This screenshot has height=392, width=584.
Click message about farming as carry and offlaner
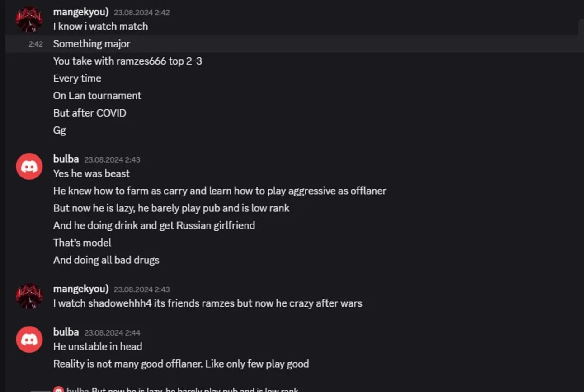(x=220, y=191)
